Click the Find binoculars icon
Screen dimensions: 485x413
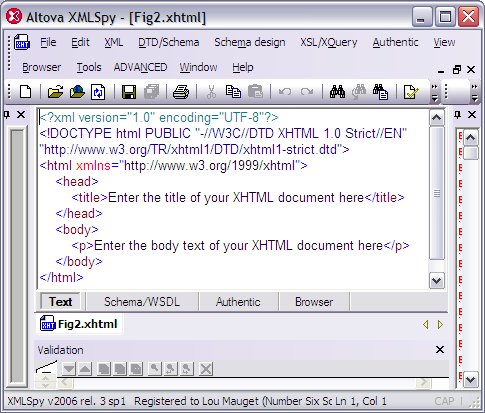pyautogui.click(x=337, y=91)
